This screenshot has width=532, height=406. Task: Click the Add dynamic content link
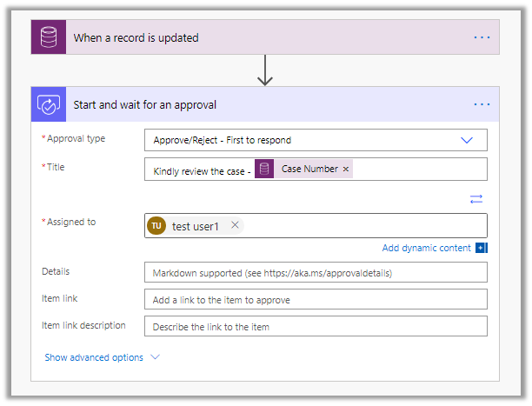(x=426, y=248)
